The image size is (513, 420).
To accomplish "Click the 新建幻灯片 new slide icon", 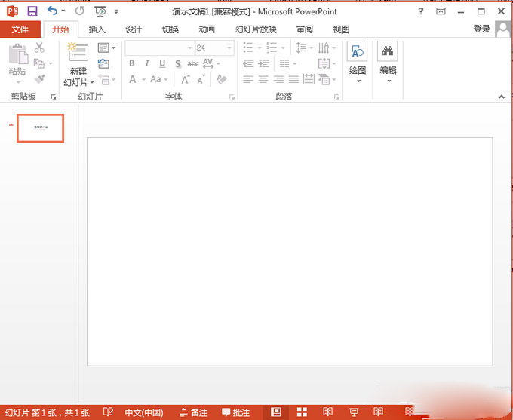I will pyautogui.click(x=78, y=52).
